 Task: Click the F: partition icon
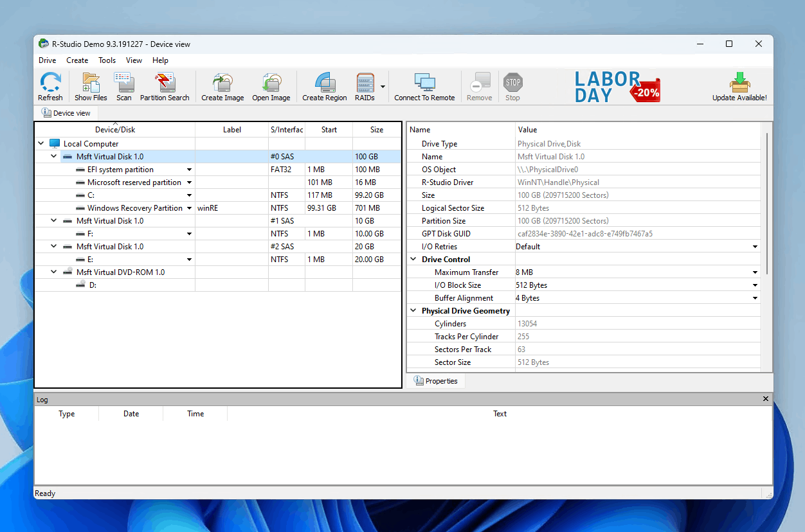80,234
